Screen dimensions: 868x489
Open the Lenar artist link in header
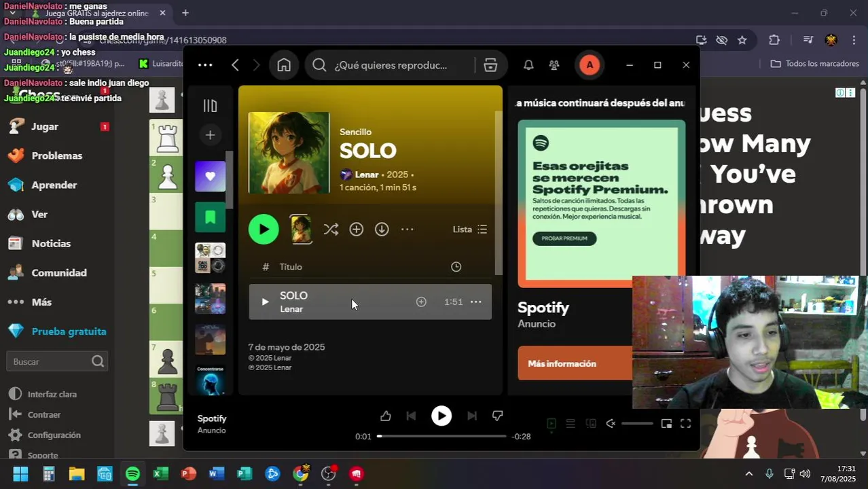[x=367, y=175]
